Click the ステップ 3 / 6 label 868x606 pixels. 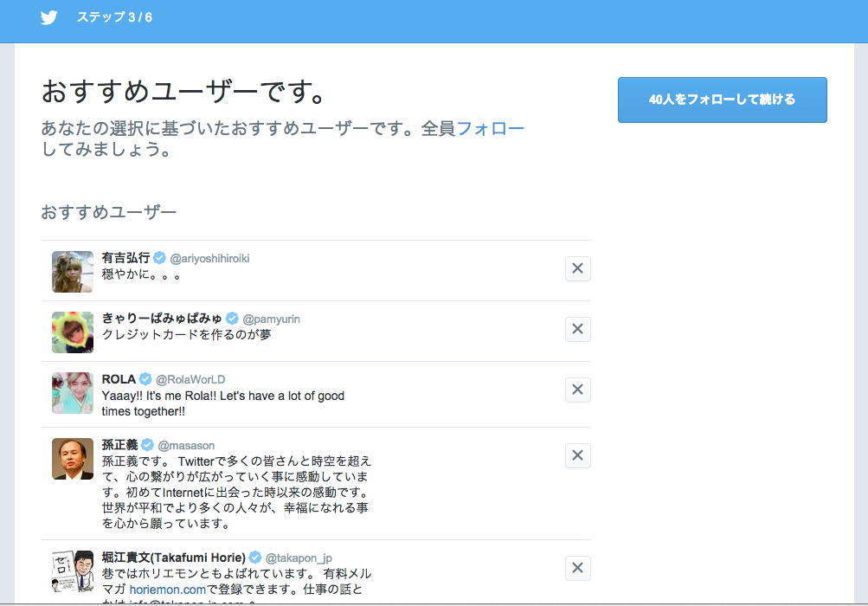pos(114,17)
